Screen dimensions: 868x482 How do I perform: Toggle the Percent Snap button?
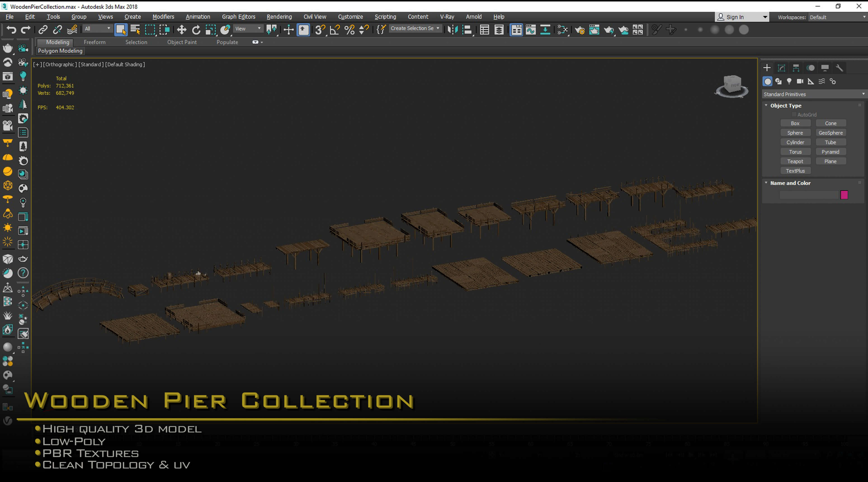349,30
